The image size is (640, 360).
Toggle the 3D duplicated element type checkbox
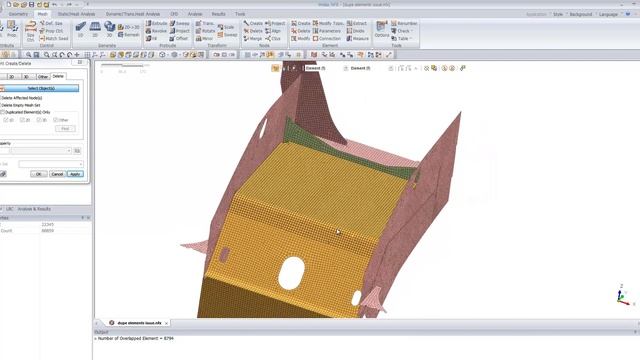point(42,120)
